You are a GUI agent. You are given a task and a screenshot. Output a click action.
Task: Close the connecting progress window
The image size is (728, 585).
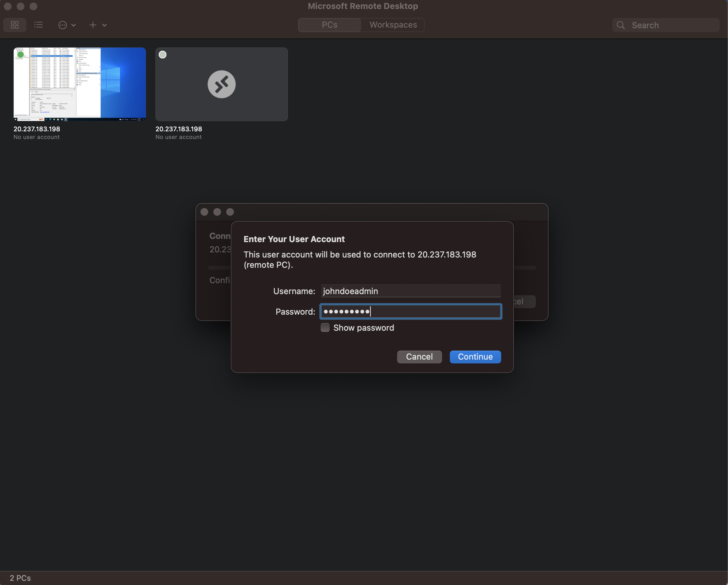[x=204, y=212]
